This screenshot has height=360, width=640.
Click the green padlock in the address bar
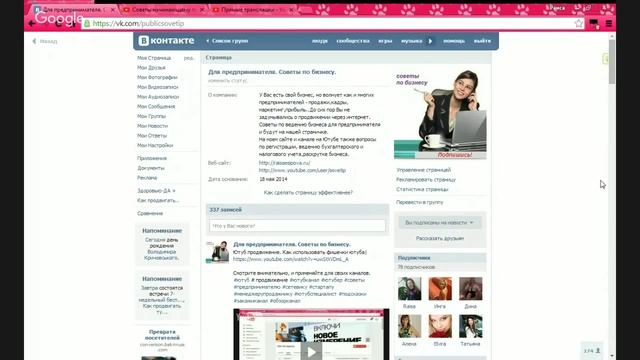point(87,24)
